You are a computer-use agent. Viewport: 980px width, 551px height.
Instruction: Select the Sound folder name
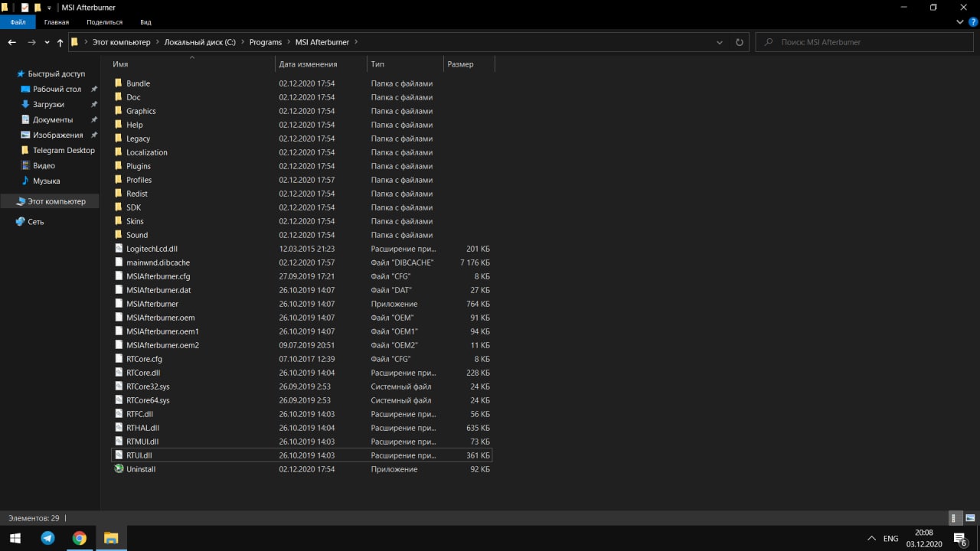click(137, 235)
